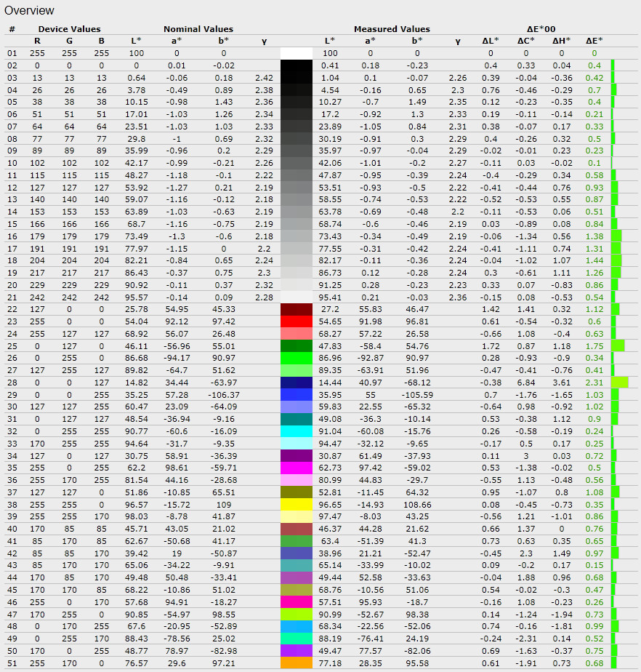Click row number 51 in the # column
The height and width of the screenshot is (672, 641).
point(12,663)
